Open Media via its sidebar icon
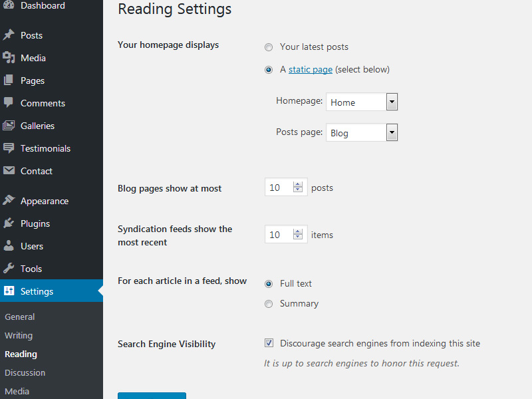 (x=9, y=58)
